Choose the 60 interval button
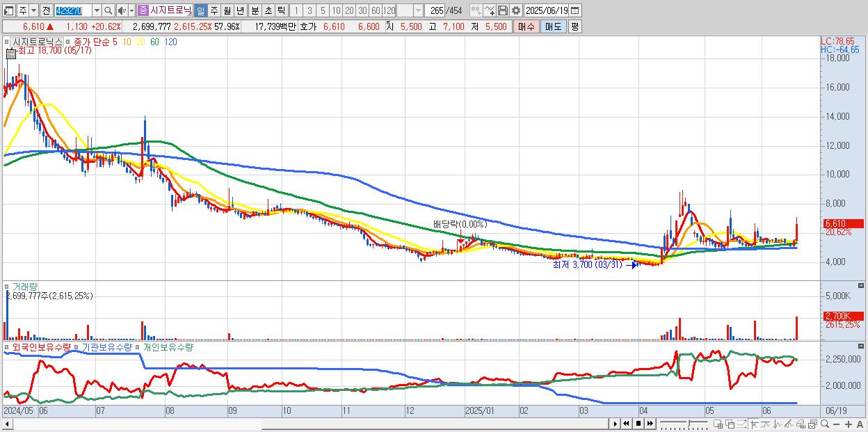Screen dimensions: 868x432 pyautogui.click(x=376, y=10)
